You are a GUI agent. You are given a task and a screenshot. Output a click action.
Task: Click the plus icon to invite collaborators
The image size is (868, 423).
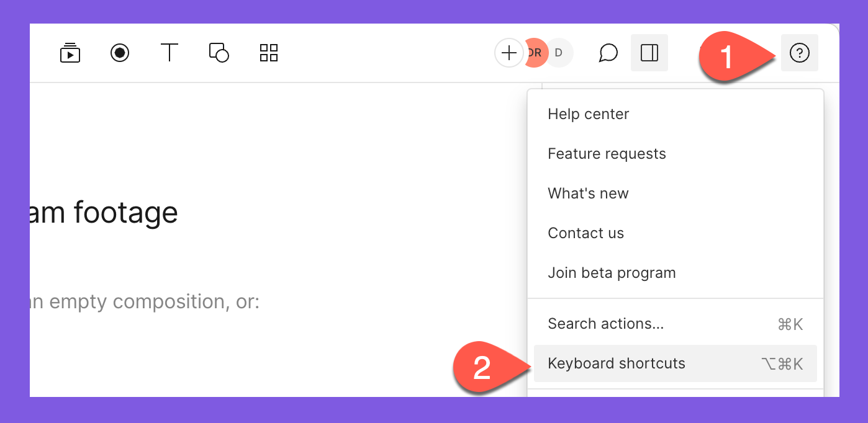(x=509, y=53)
